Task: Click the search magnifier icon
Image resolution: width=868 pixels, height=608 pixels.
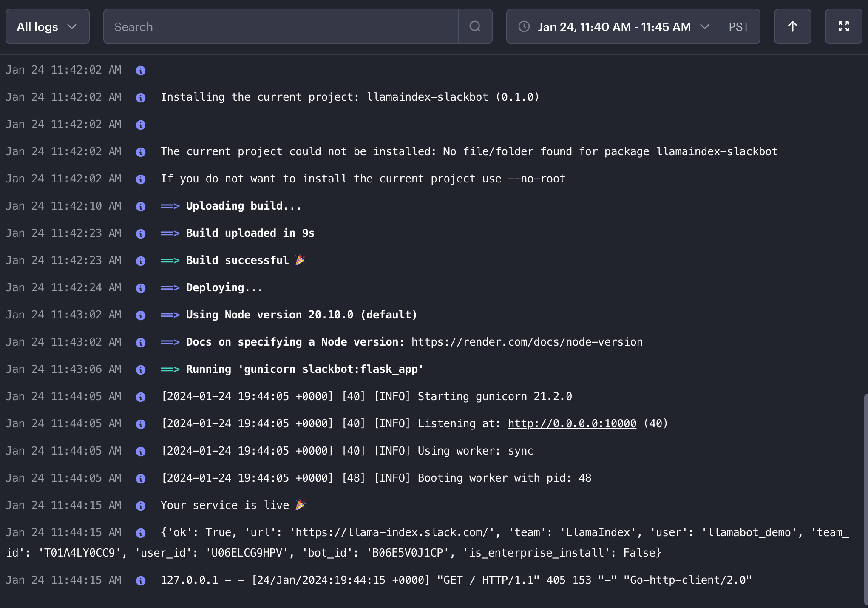Action: pos(475,26)
